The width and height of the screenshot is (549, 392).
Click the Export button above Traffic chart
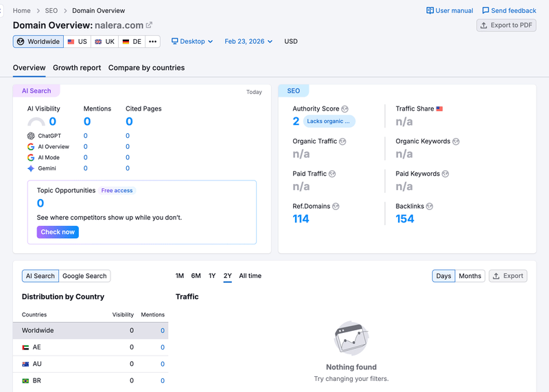(x=508, y=276)
